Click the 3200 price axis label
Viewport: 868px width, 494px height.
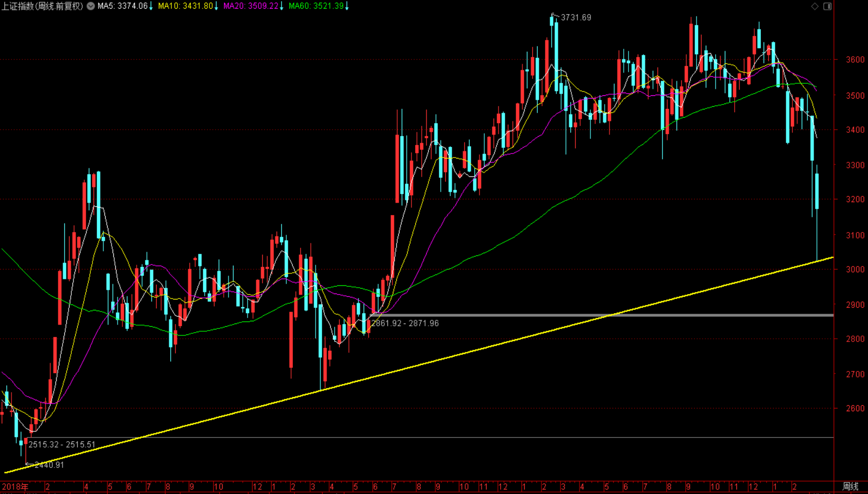pos(855,199)
